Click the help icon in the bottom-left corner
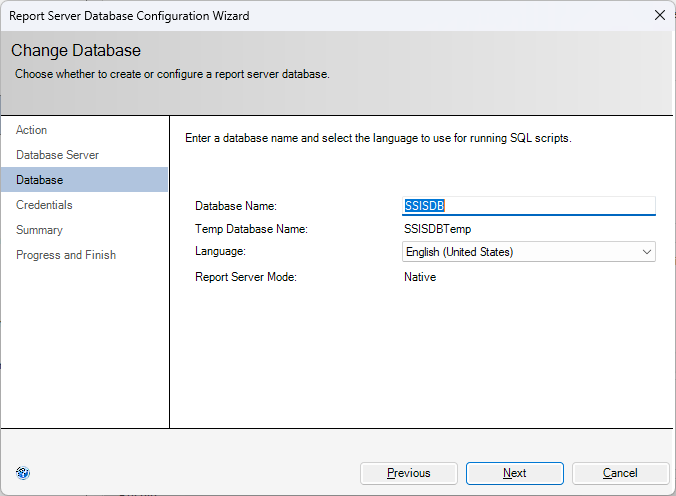Image resolution: width=676 pixels, height=496 pixels. pos(24,473)
